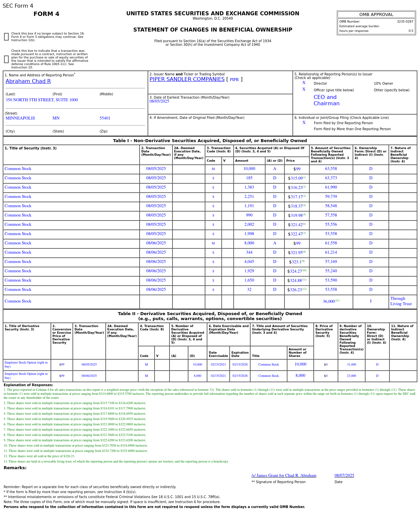Select the CEO and Chairman title text
420x517 pixels.
327,100
